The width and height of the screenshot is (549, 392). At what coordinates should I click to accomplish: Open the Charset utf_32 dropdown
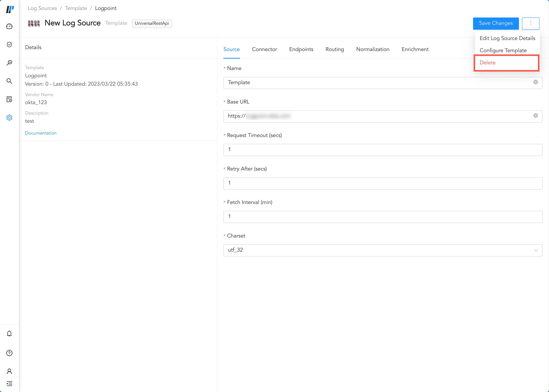tap(383, 250)
